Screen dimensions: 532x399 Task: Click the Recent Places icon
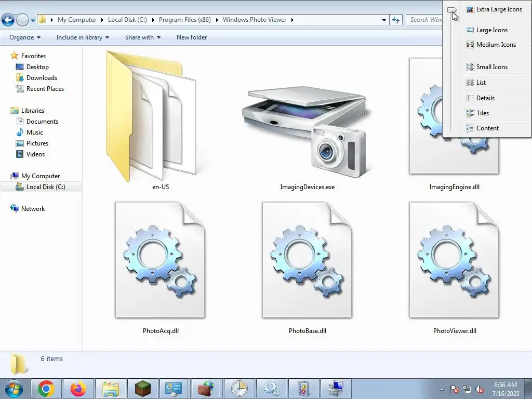[20, 88]
